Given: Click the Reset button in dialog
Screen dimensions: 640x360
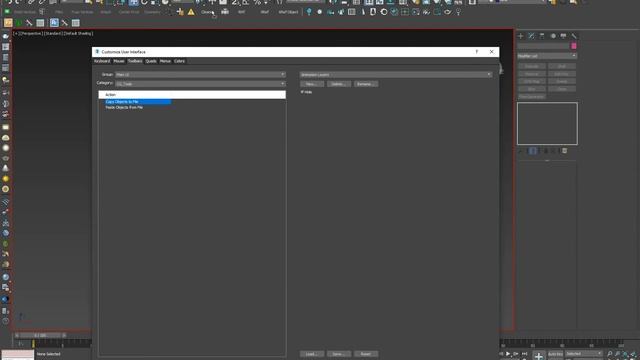Looking at the screenshot, I should [x=365, y=354].
